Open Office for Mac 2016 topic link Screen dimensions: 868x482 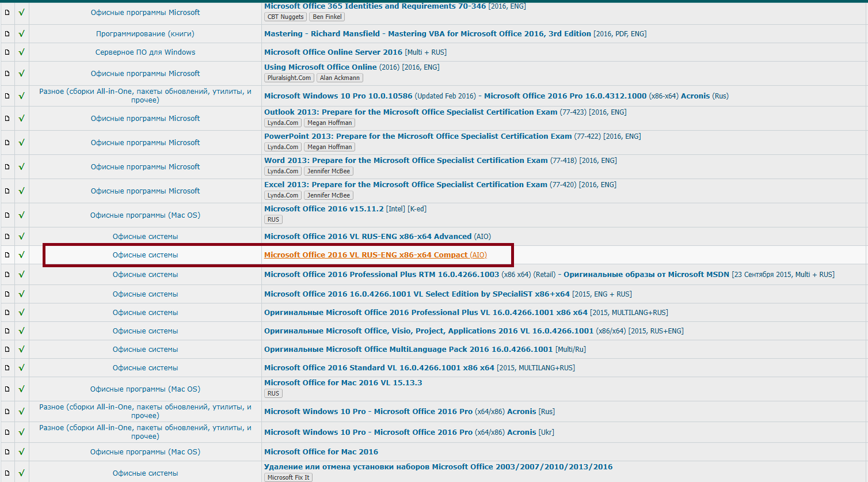[321, 452]
